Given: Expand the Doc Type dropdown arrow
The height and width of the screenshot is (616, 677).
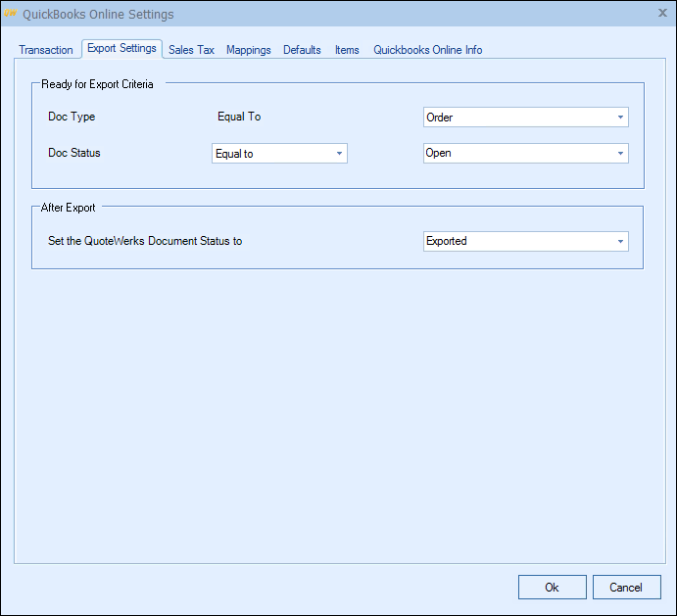Looking at the screenshot, I should (x=620, y=118).
